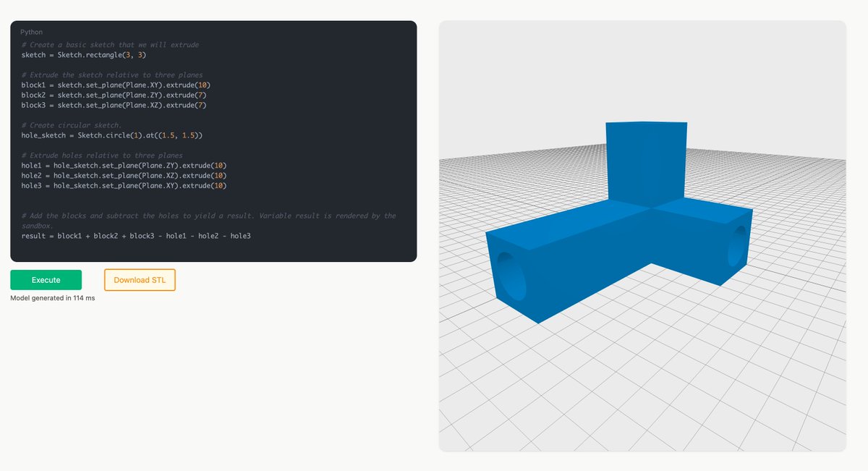Download the model via Download STL

coord(140,280)
